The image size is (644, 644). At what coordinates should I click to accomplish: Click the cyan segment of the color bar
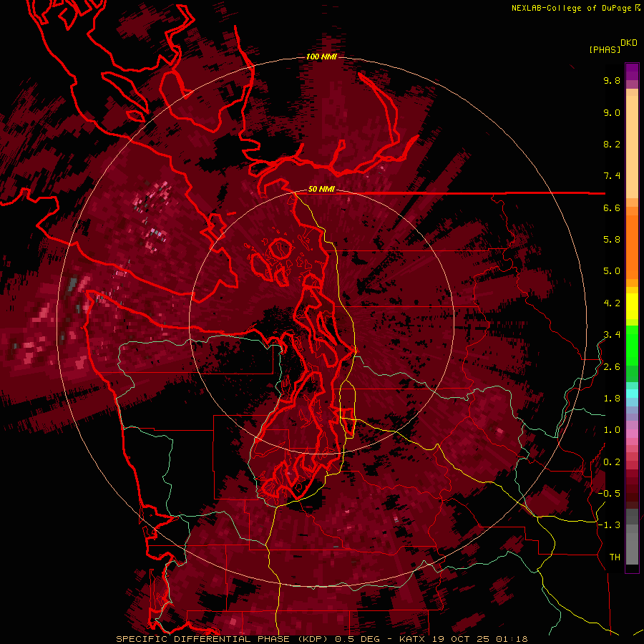pos(632,394)
